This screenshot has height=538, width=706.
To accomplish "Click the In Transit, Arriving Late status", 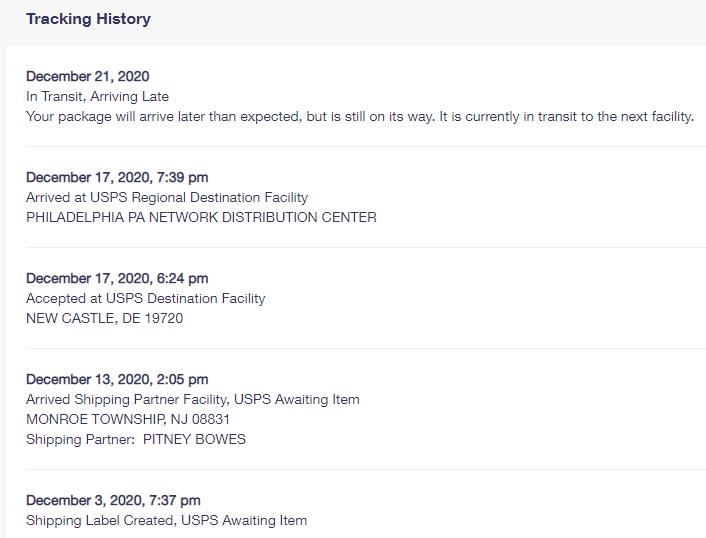I will (x=97, y=97).
